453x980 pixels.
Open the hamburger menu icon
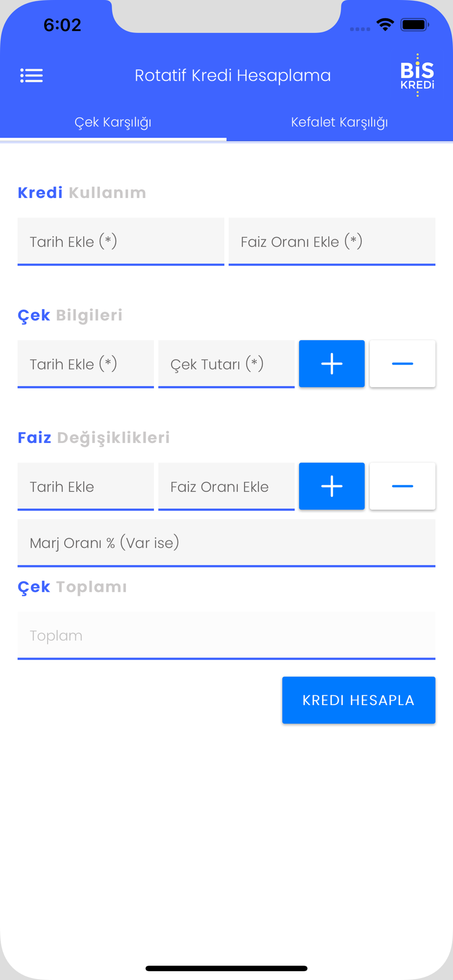tap(31, 75)
